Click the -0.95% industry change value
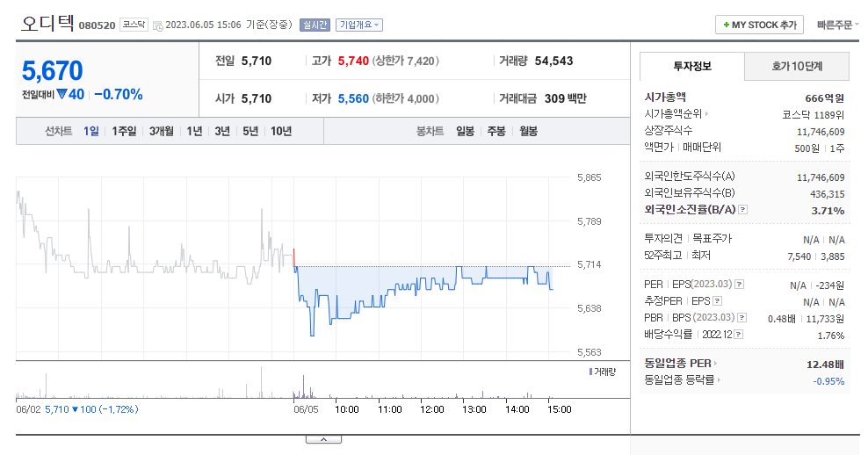 pyautogui.click(x=828, y=381)
